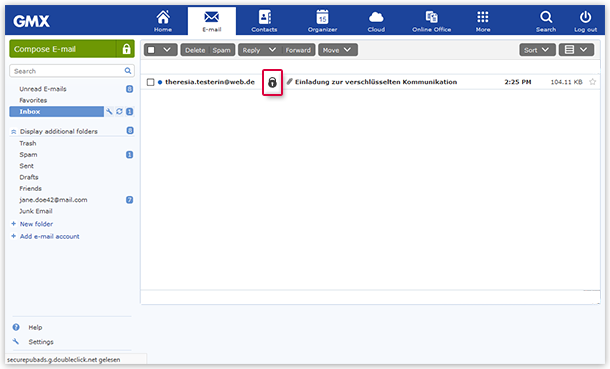Check the theresia.testerin@web.de email checkbox

click(151, 82)
